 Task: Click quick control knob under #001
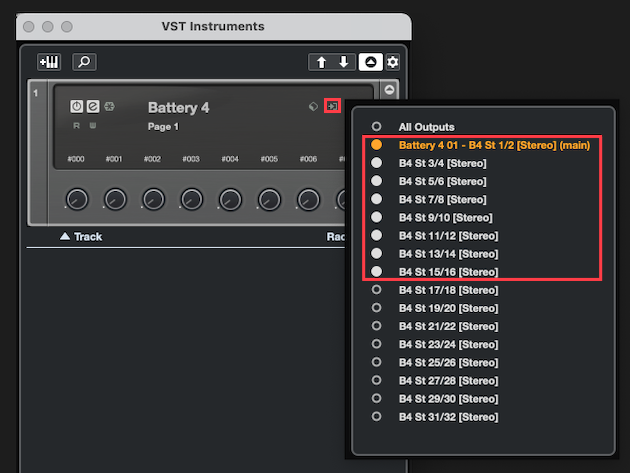pos(115,199)
